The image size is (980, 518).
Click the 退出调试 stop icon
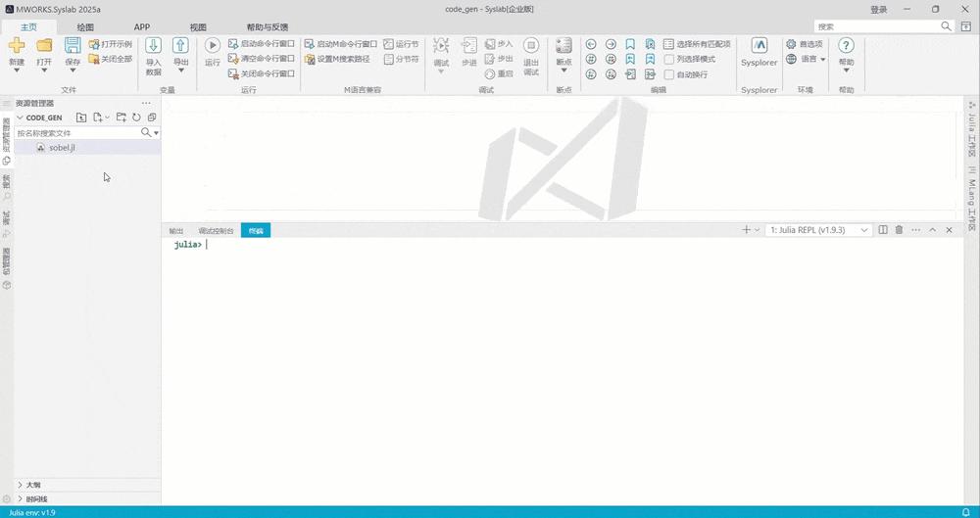pyautogui.click(x=531, y=46)
